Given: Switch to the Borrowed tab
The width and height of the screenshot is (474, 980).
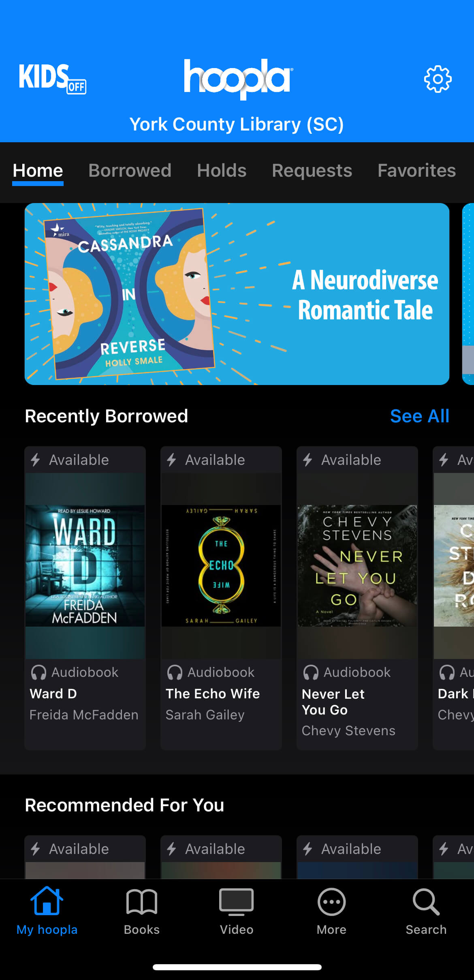Looking at the screenshot, I should coord(130,171).
